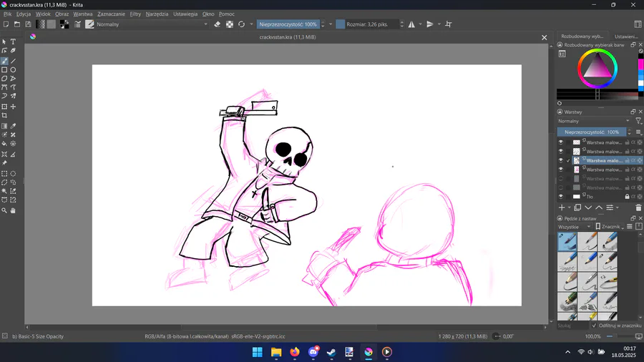
Task: Click the Szukaj brush search field
Action: [573, 326]
